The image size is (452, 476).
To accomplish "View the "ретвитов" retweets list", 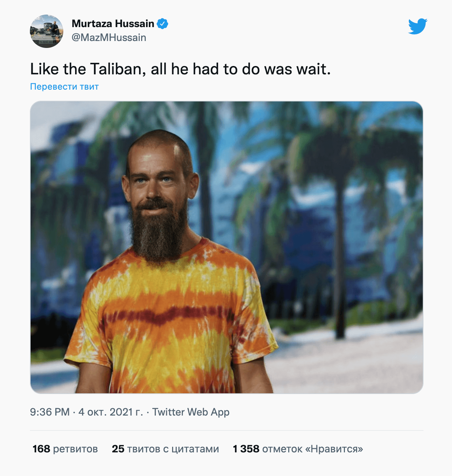I will pos(75,449).
